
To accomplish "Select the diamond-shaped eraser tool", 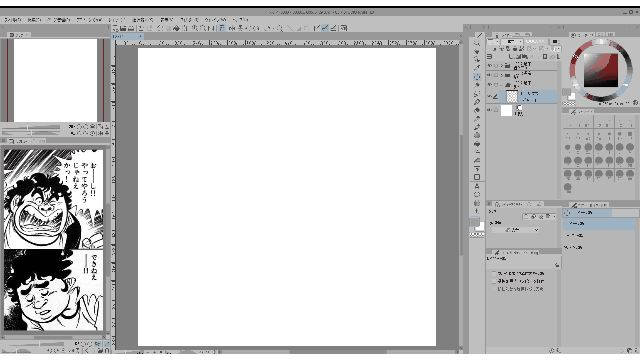I will pyautogui.click(x=477, y=110).
